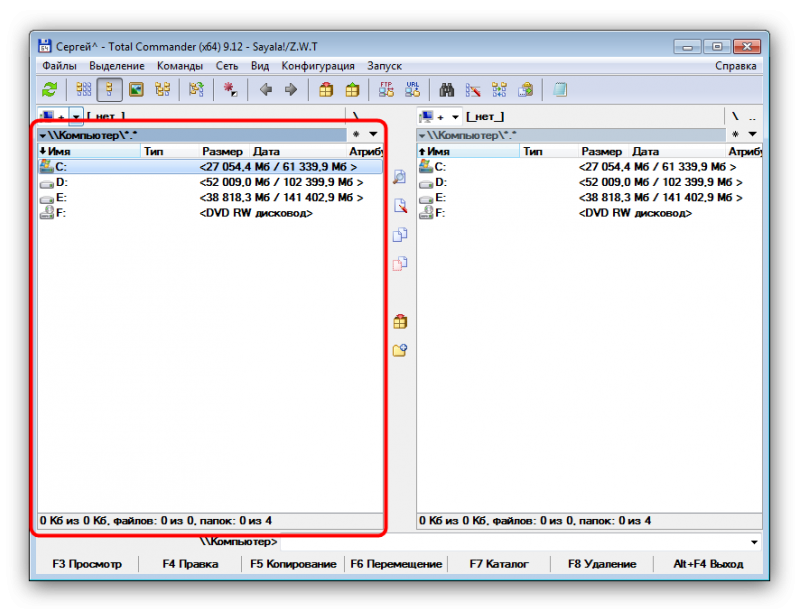Open the Сеть menu

(227, 66)
